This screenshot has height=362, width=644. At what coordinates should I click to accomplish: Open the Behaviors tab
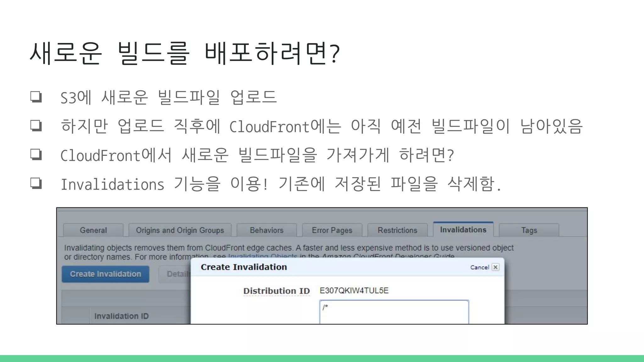coord(267,230)
